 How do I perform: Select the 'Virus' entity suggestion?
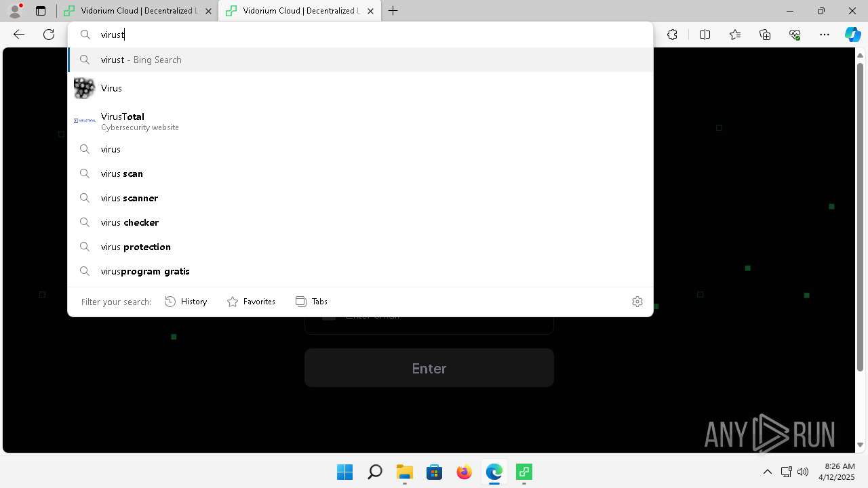[x=360, y=88]
